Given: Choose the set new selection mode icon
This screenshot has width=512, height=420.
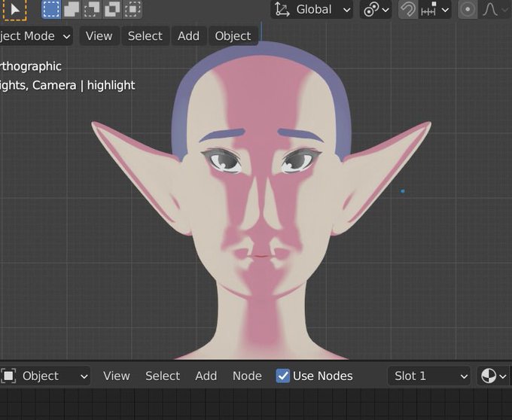Looking at the screenshot, I should pyautogui.click(x=51, y=9).
